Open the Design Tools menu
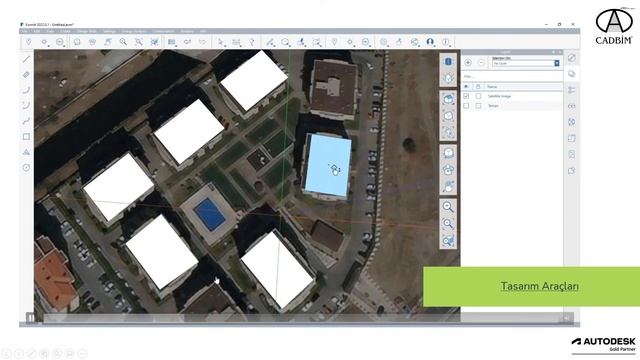 pos(87,31)
